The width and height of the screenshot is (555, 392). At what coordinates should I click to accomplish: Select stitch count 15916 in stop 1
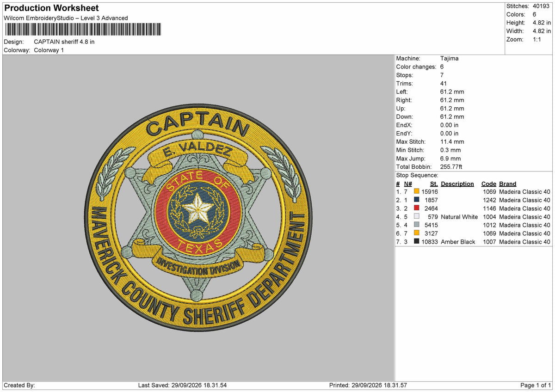[x=430, y=191]
